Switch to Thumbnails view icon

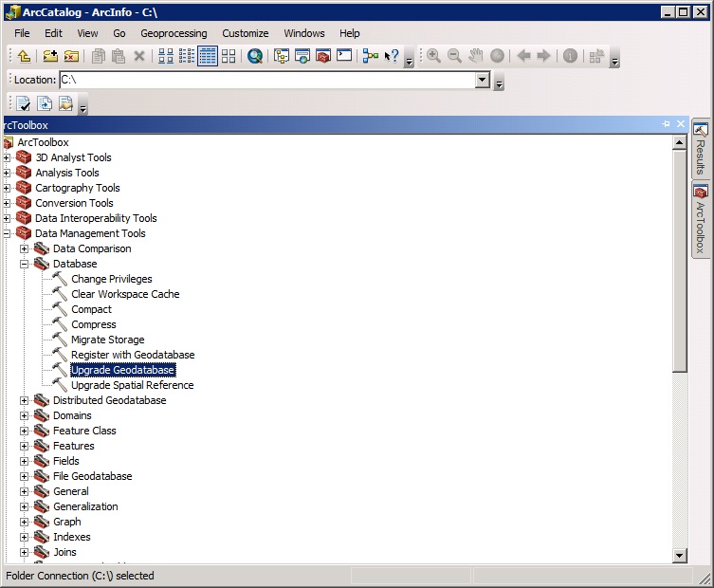[x=229, y=56]
